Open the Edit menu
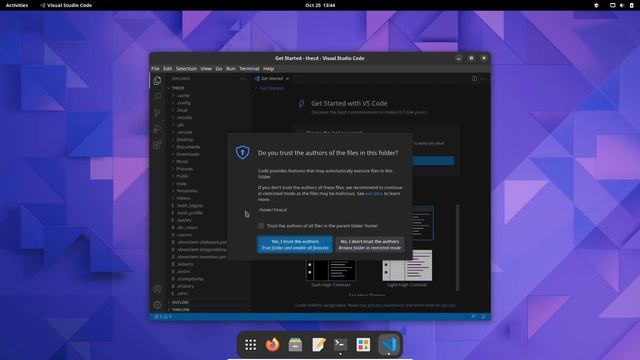This screenshot has width=640, height=360. 168,69
